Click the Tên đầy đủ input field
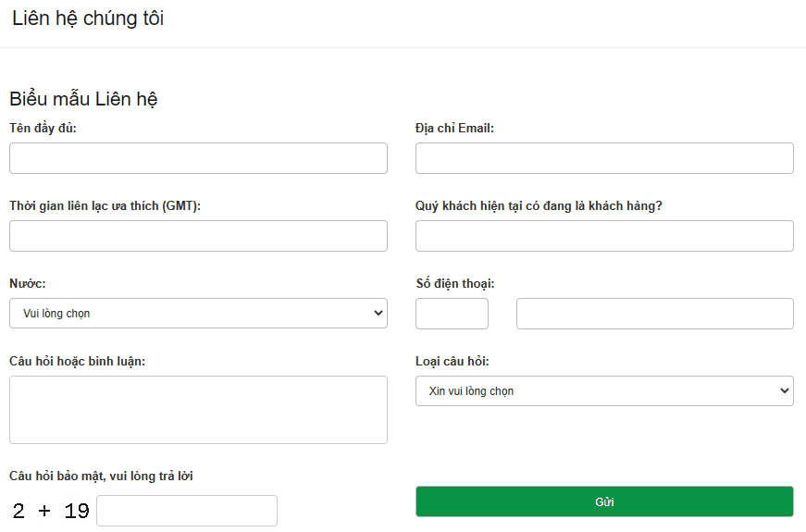Image resolution: width=806 pixels, height=532 pixels. coord(198,158)
